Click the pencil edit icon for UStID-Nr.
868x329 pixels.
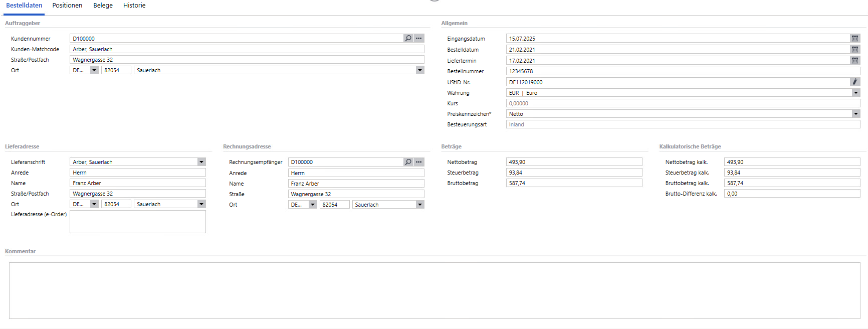854,82
